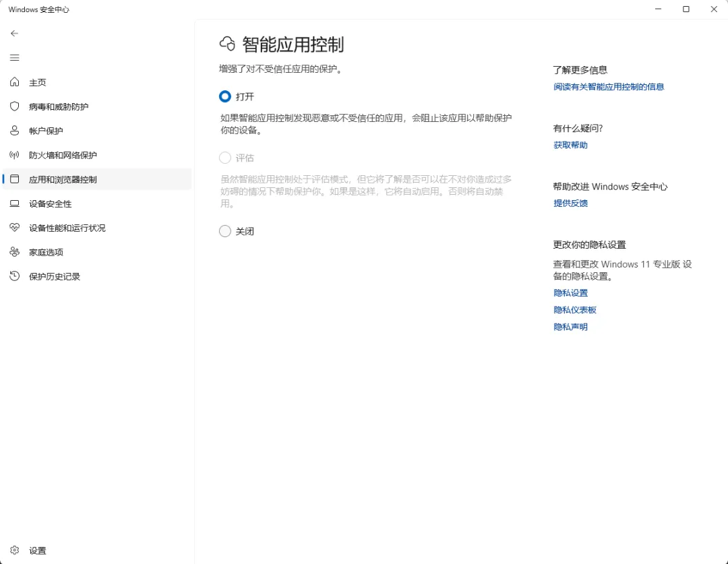Click text 增强了对不受信任应用的保护。

coord(281,69)
